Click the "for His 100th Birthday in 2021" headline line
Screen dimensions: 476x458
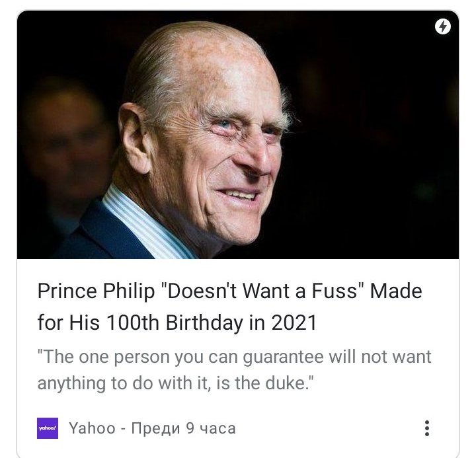point(177,324)
